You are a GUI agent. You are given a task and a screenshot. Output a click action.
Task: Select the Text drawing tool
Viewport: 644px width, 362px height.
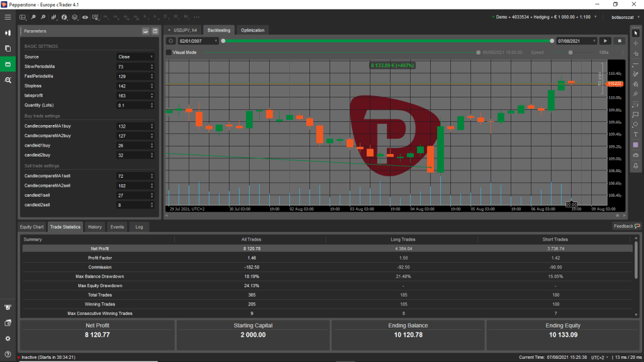(x=636, y=134)
